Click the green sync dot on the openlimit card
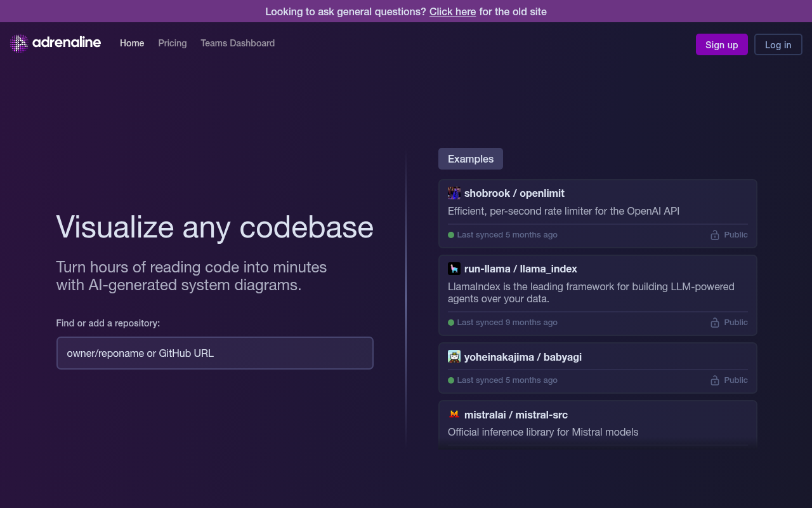Viewport: 812px width, 508px height. 450,234
